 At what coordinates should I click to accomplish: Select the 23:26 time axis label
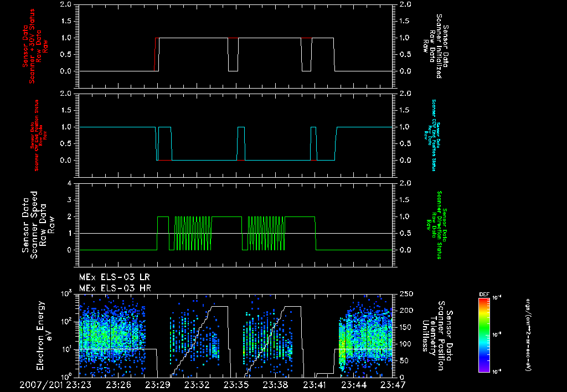pyautogui.click(x=117, y=385)
